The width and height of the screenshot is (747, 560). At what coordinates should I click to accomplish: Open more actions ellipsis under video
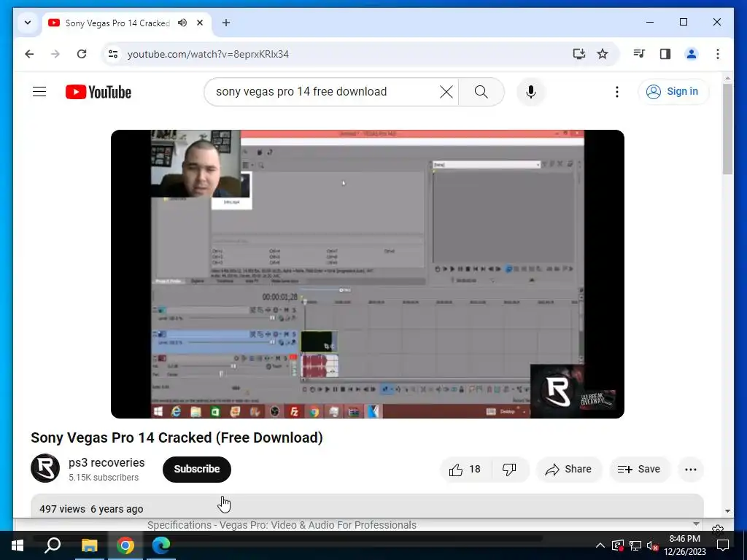click(691, 470)
